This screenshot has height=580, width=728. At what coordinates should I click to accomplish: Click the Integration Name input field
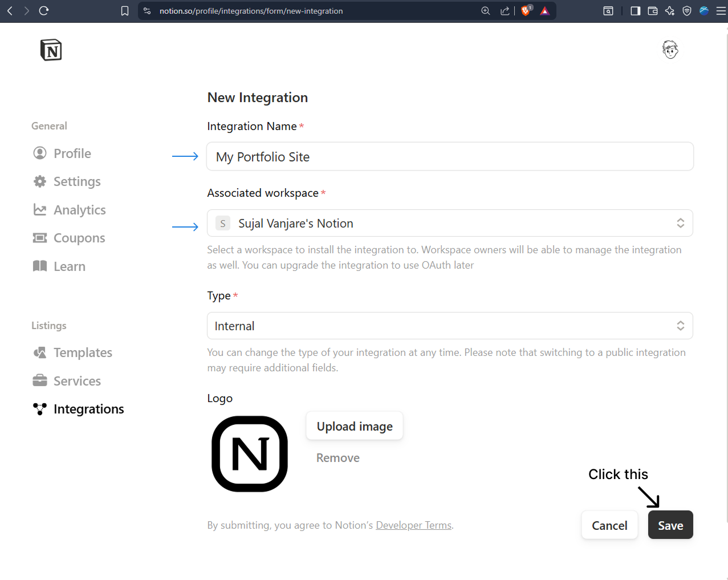coord(450,156)
